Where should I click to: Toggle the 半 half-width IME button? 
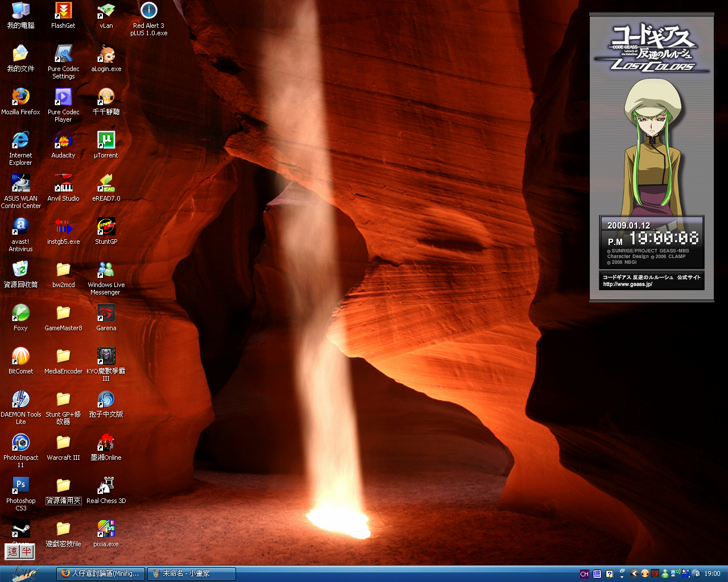[27, 551]
